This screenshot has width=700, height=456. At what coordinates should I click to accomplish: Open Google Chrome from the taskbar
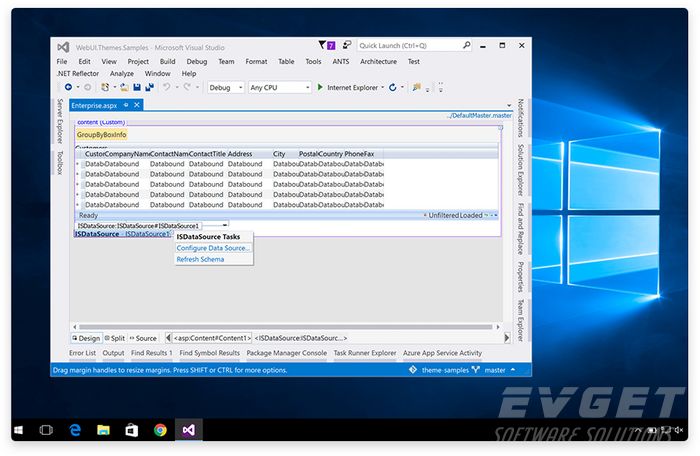click(160, 430)
